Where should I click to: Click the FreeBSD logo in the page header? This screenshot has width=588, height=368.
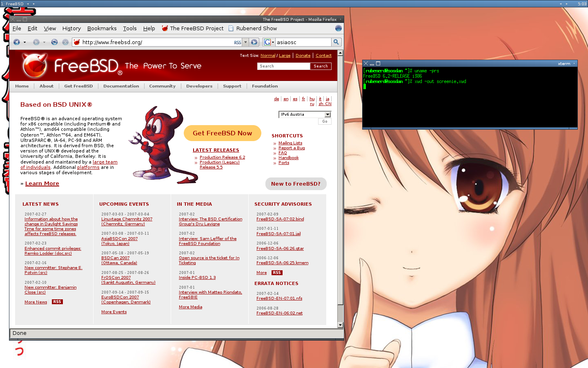(71, 65)
